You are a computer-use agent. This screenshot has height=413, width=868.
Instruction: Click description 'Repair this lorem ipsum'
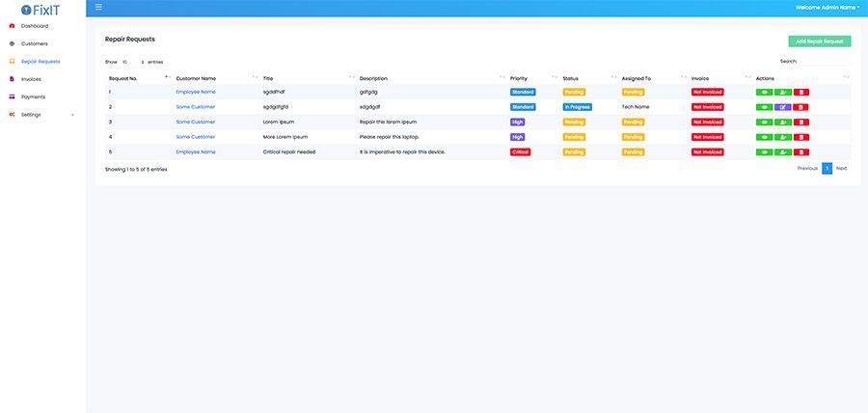[x=388, y=122]
